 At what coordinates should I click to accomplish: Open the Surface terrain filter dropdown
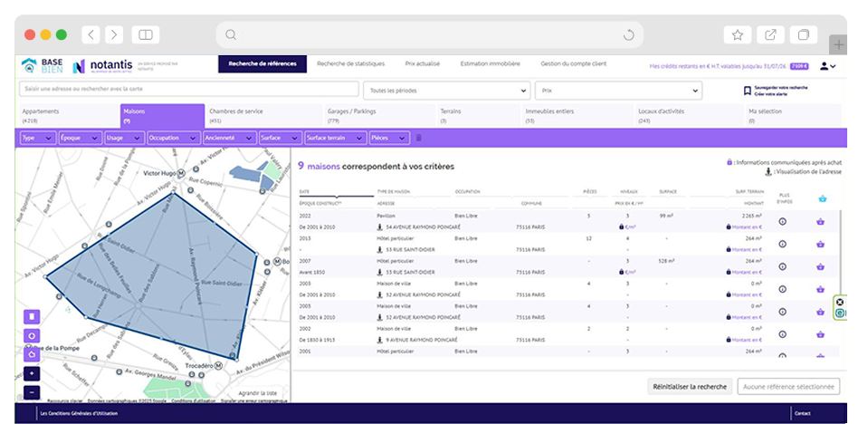(x=334, y=138)
